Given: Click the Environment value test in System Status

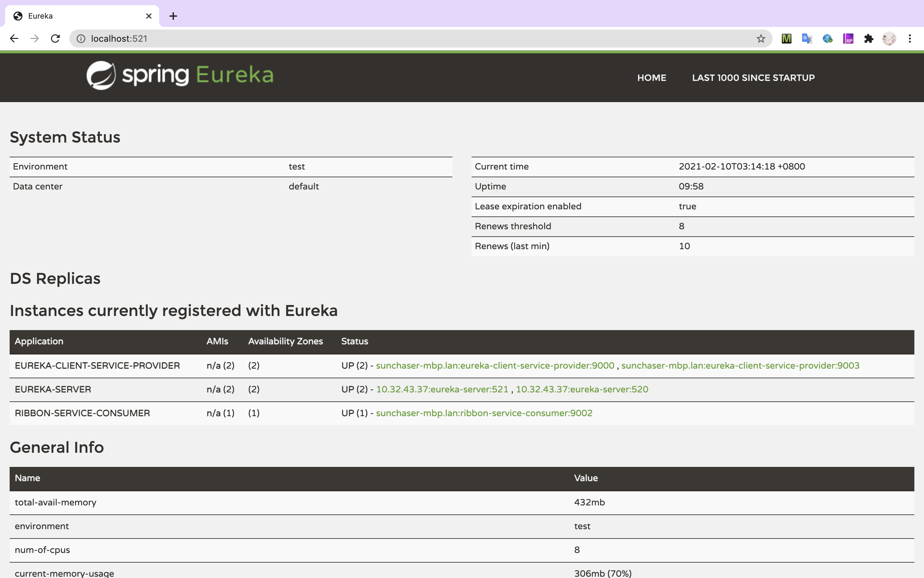Looking at the screenshot, I should (297, 166).
